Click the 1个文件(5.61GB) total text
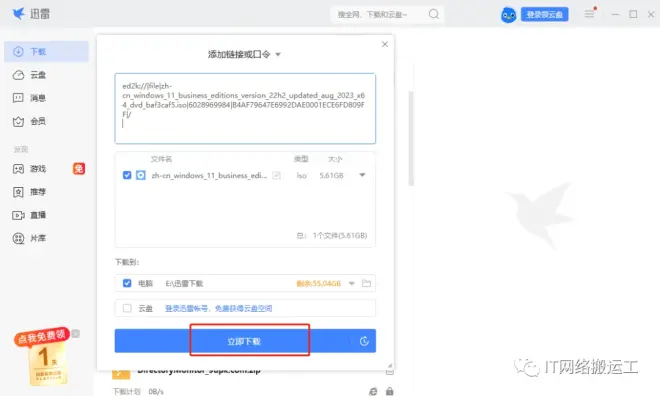This screenshot has height=396, width=660. [x=340, y=236]
